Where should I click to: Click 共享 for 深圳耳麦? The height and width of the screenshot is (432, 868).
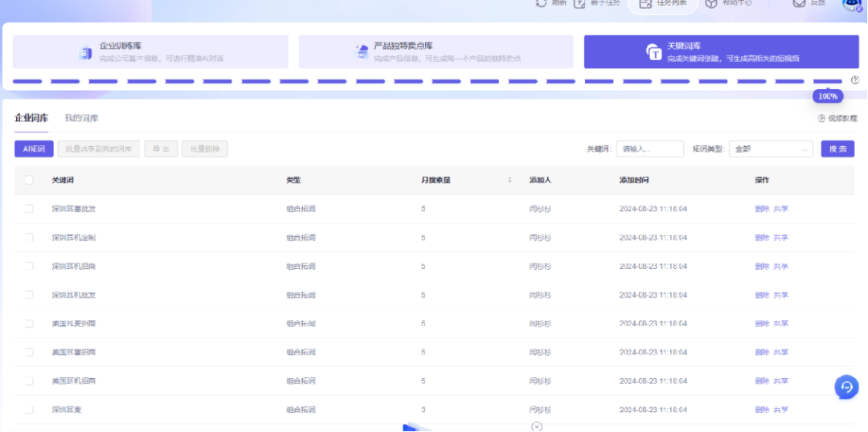point(780,410)
